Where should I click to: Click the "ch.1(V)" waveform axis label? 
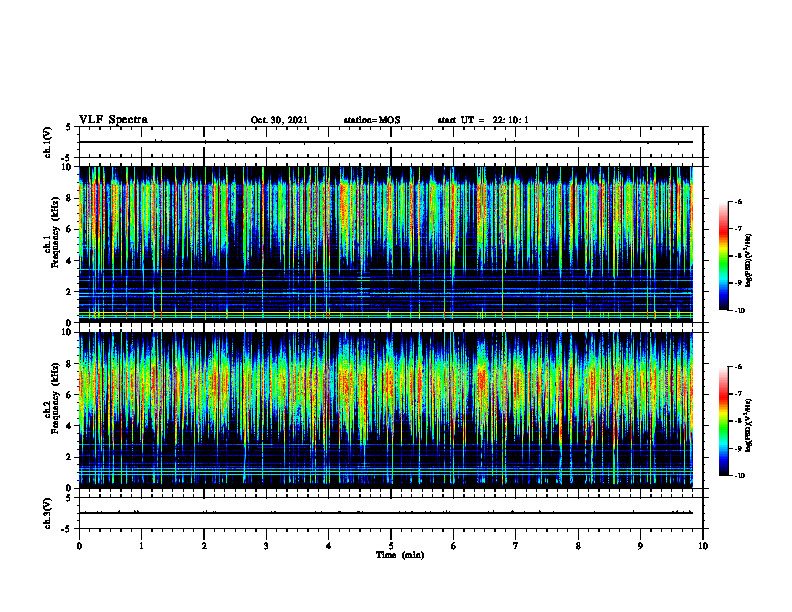tap(48, 142)
